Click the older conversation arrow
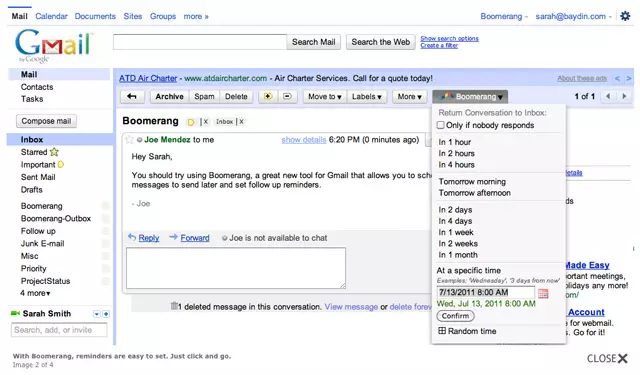Viewport: 640px width, 375px height. click(624, 96)
